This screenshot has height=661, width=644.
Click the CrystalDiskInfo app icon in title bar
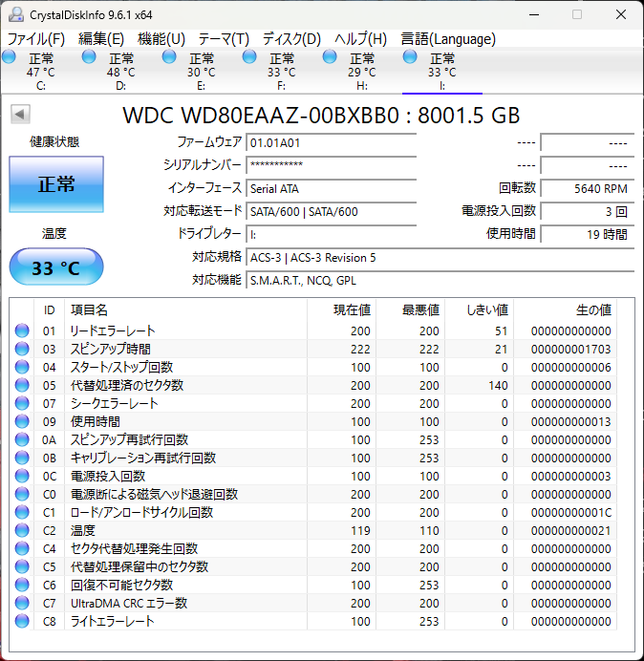[x=16, y=14]
